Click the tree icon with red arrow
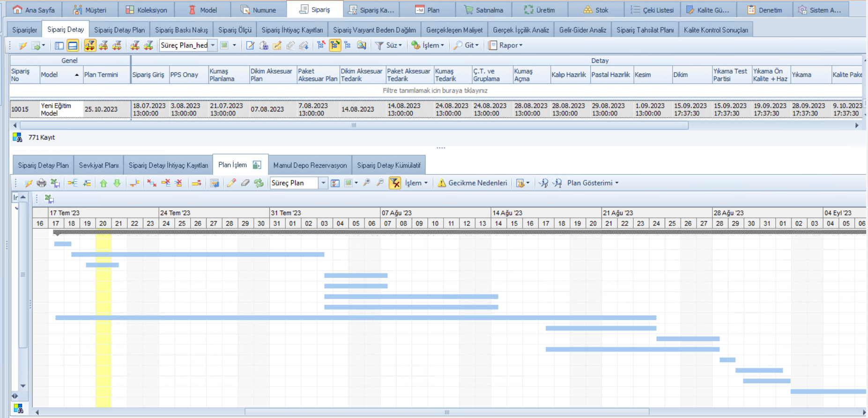Image resolution: width=868 pixels, height=418 pixels. coord(321,45)
